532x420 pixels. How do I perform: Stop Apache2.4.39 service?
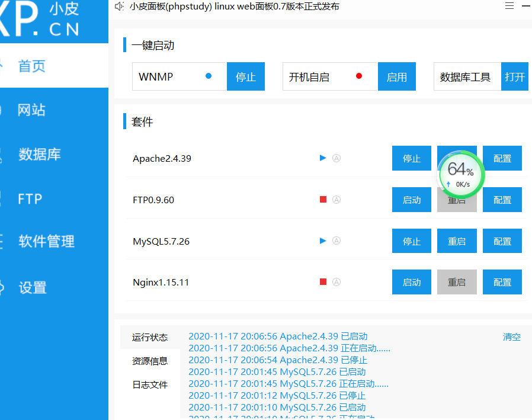click(412, 158)
